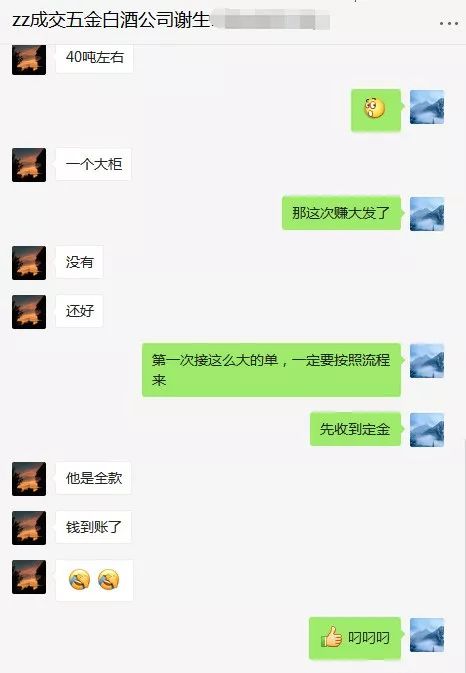The height and width of the screenshot is (673, 466).
Task: Click sunset avatar beside '钱到账了'
Action: tap(29, 528)
